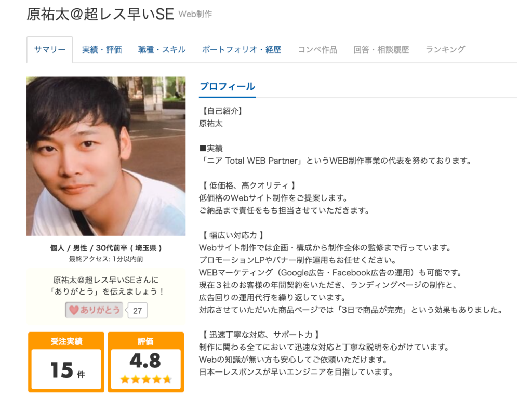Open the 職種・スキル tab

coord(162,49)
